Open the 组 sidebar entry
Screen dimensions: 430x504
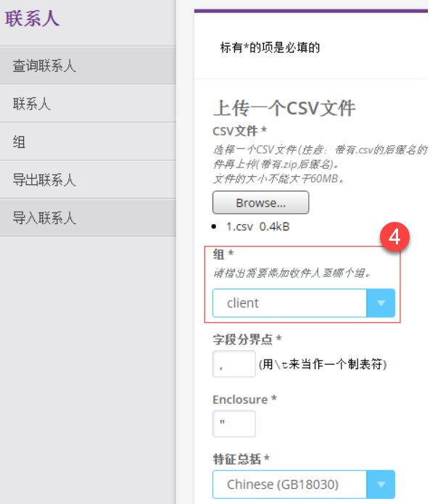[x=88, y=141]
